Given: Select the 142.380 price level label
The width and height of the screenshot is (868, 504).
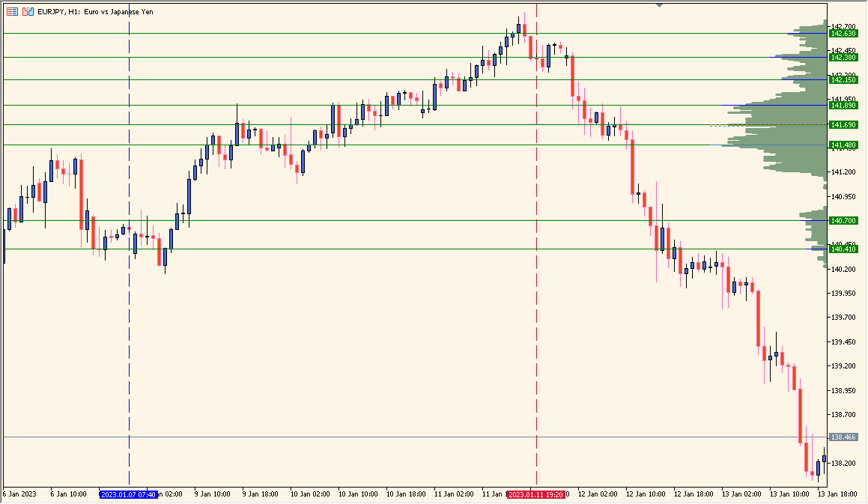Looking at the screenshot, I should (x=843, y=57).
